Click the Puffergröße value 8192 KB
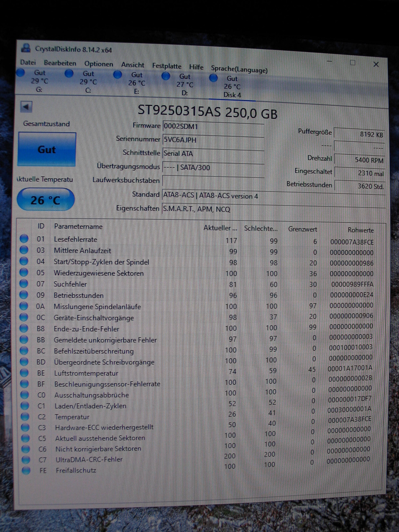 pos(359,134)
